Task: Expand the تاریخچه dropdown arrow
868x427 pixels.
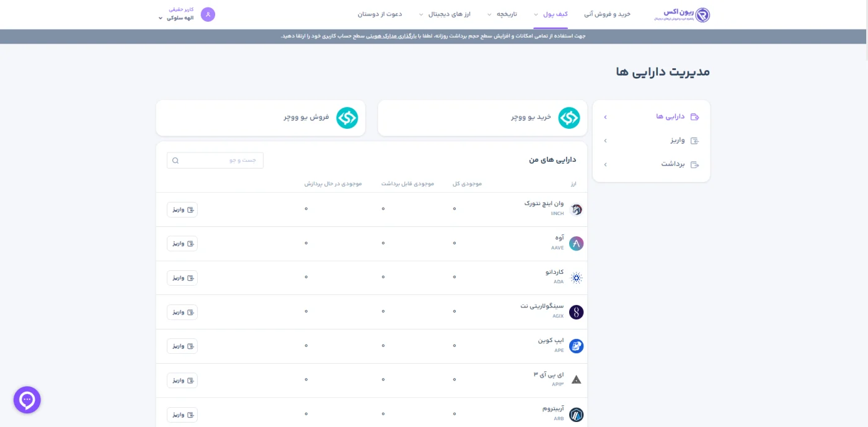Action: tap(489, 14)
